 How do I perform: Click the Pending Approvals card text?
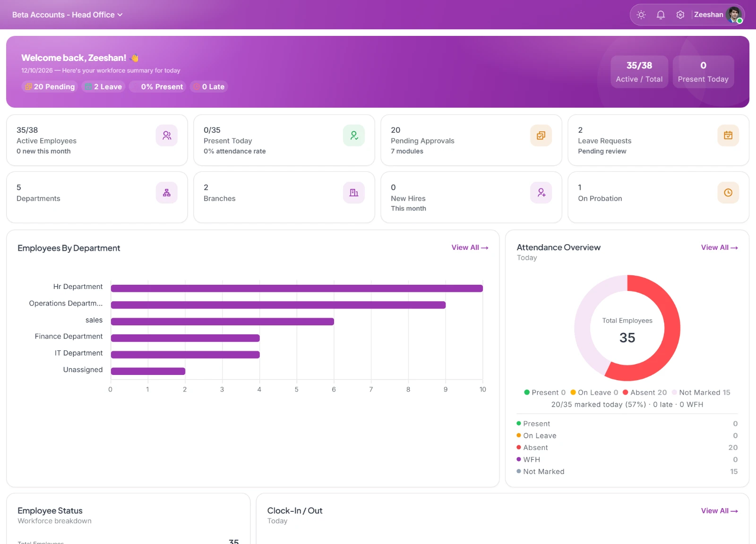(422, 141)
